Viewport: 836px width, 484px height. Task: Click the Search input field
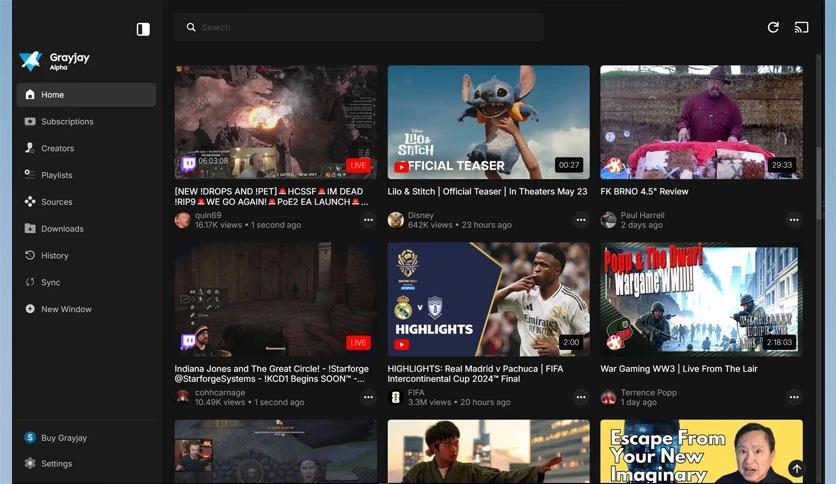pyautogui.click(x=360, y=28)
